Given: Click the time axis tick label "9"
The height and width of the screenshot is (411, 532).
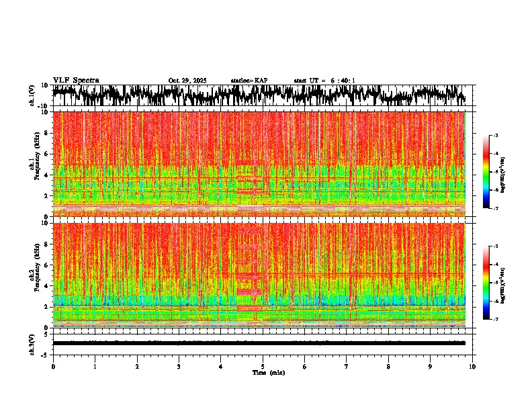Looking at the screenshot, I should pyautogui.click(x=430, y=367).
